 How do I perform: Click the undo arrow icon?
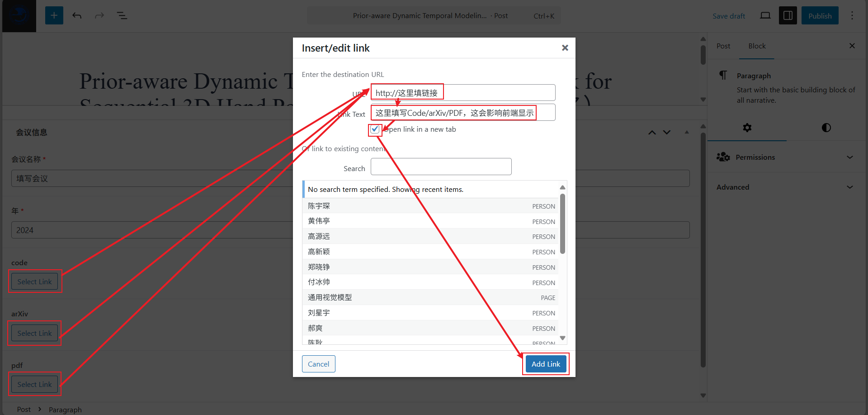click(77, 15)
